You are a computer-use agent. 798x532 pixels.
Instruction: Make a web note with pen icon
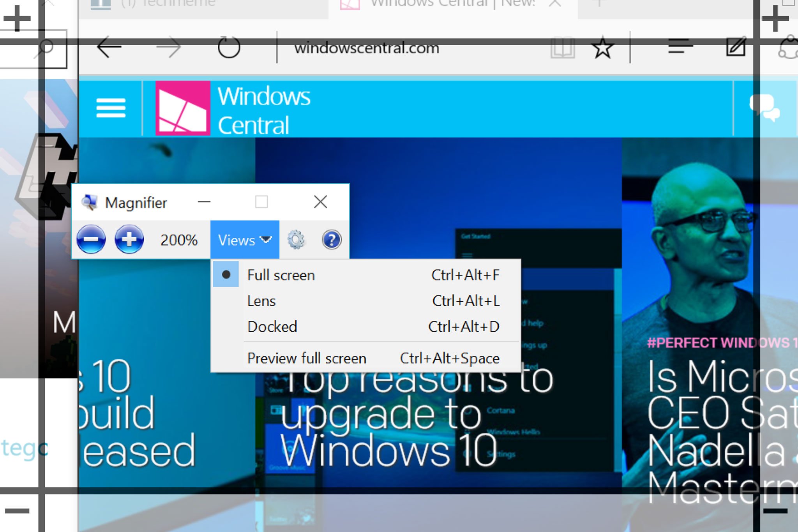pyautogui.click(x=736, y=47)
